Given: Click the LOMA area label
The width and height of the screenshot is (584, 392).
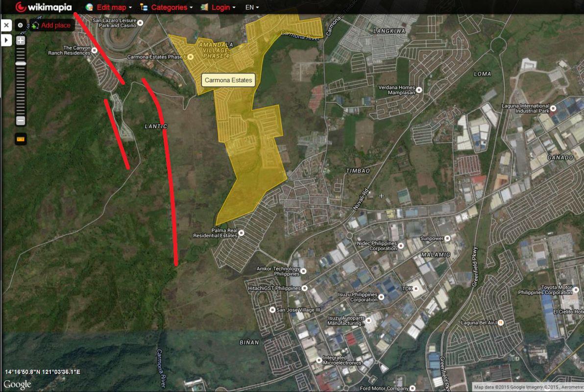Looking at the screenshot, I should coord(482,74).
